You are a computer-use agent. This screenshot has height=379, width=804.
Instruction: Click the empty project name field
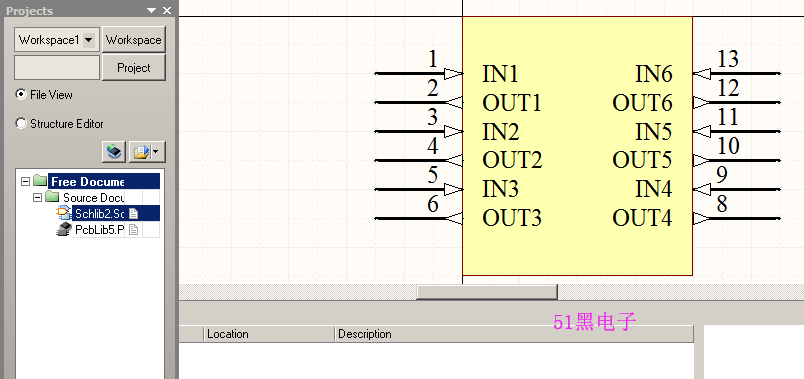57,68
